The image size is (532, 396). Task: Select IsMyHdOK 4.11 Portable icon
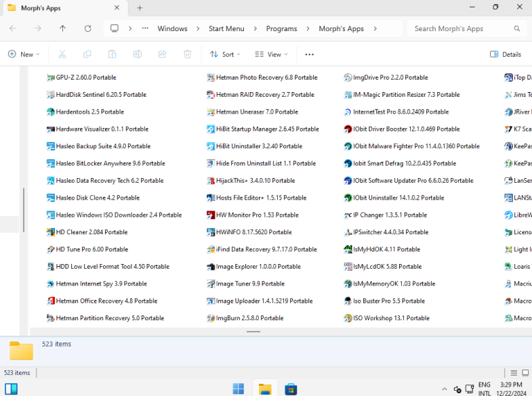pos(348,250)
